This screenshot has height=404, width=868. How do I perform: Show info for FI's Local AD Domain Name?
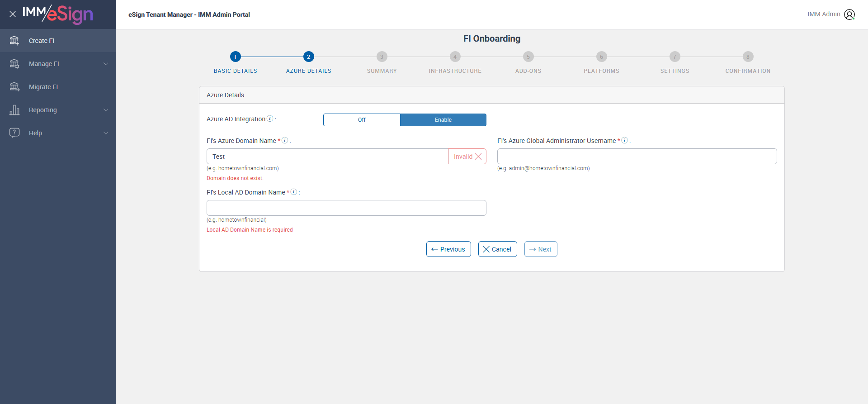click(x=293, y=192)
